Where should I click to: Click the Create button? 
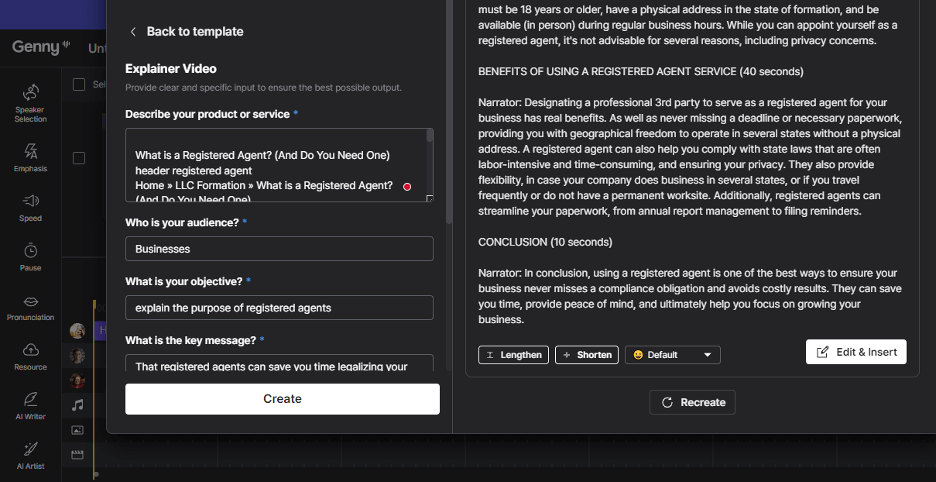point(282,399)
